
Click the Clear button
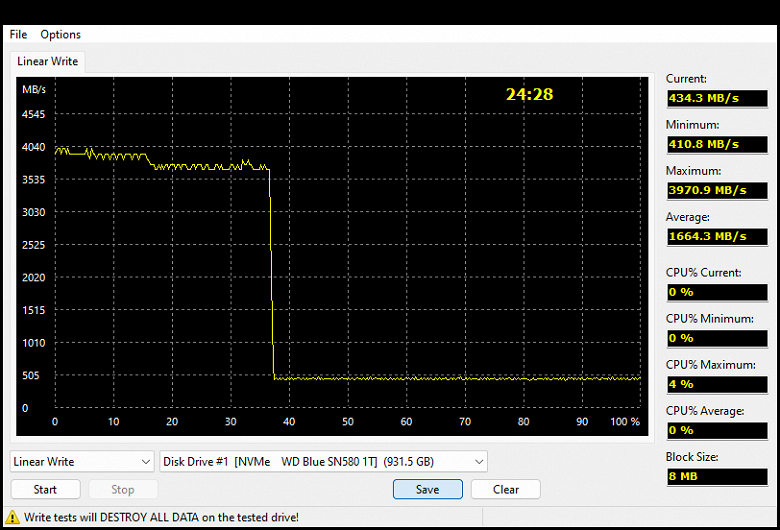pos(506,489)
